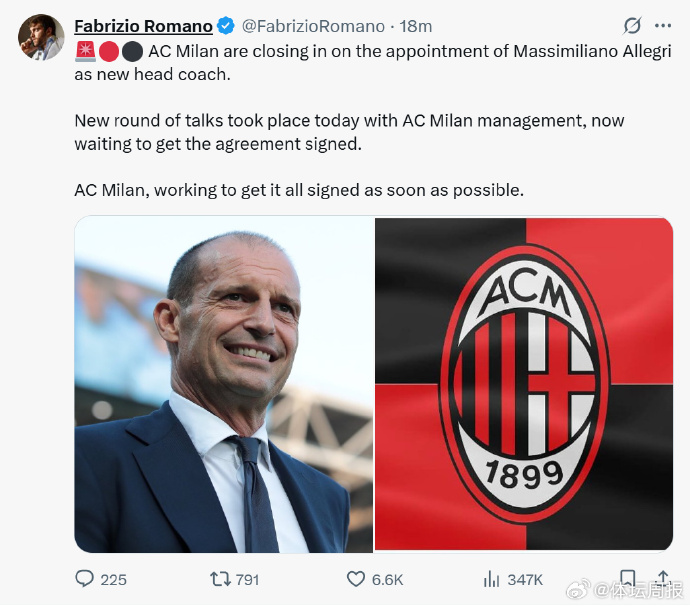
Task: Click the 347K views count
Action: pyautogui.click(x=525, y=579)
